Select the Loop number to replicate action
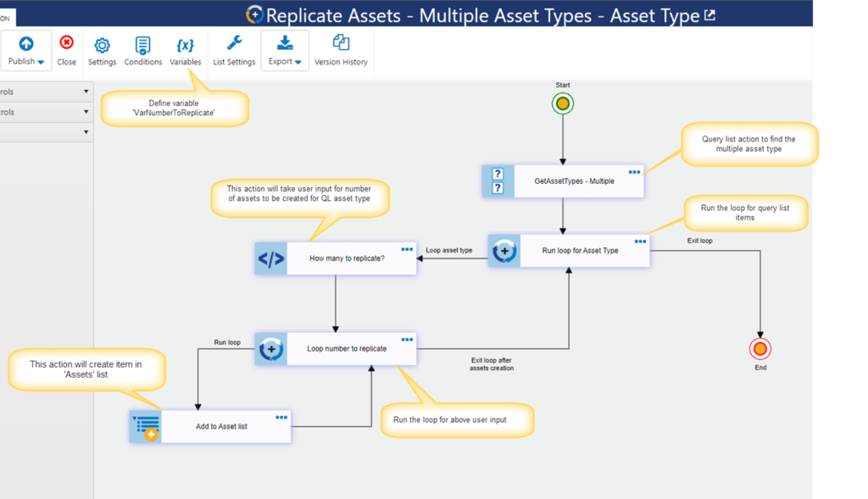 [x=336, y=348]
